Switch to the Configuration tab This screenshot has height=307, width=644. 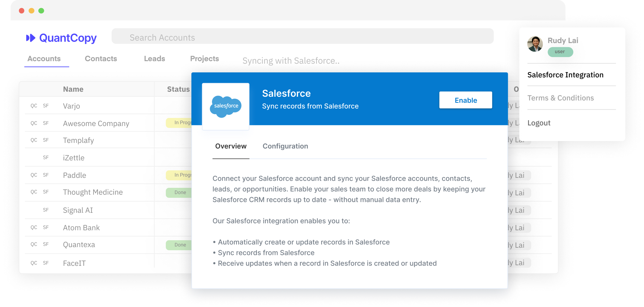coord(285,146)
